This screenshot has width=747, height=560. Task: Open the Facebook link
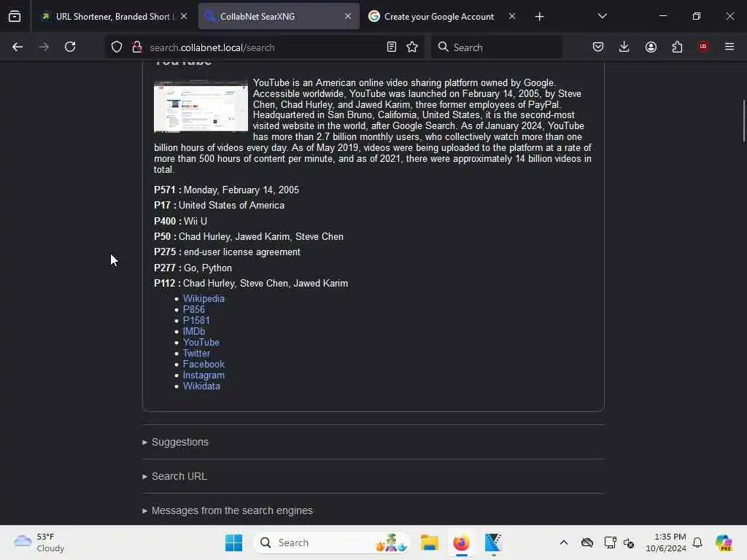coord(204,365)
